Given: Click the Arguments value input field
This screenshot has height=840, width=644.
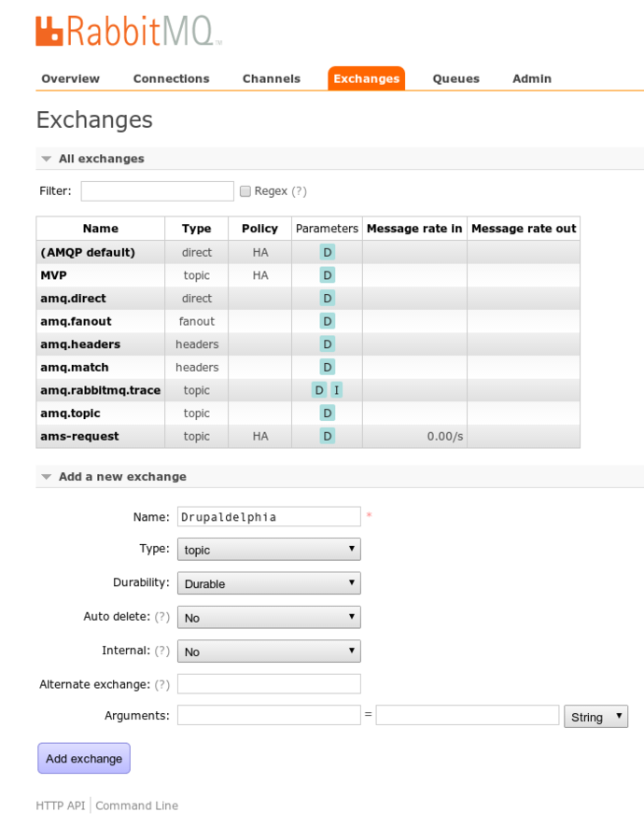Looking at the screenshot, I should coord(468,715).
